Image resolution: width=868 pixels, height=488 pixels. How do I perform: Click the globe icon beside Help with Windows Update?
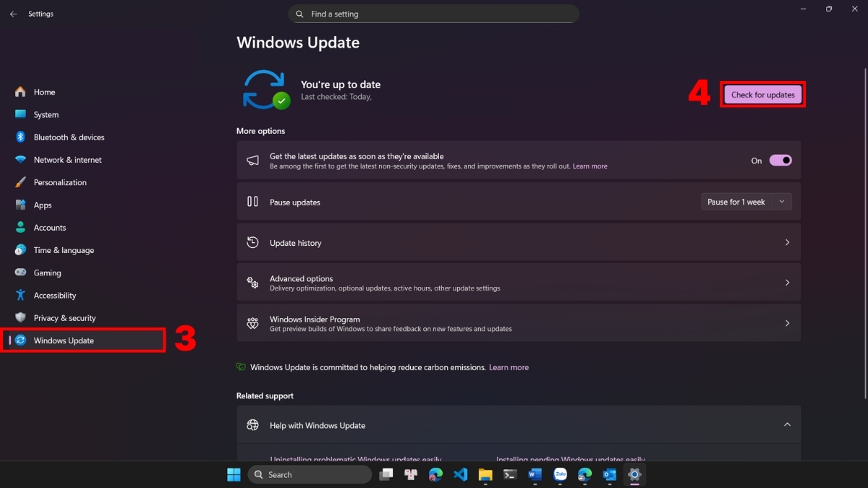252,425
